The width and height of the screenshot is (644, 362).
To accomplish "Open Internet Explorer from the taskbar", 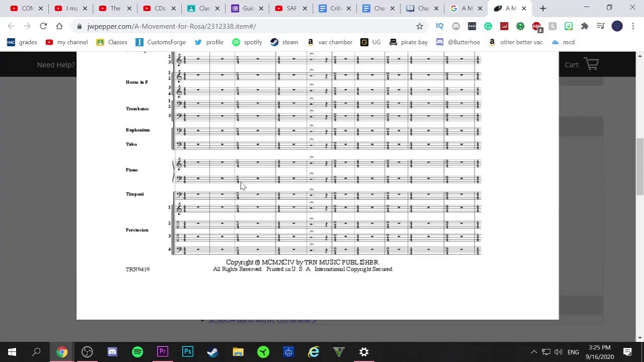I will tap(313, 352).
